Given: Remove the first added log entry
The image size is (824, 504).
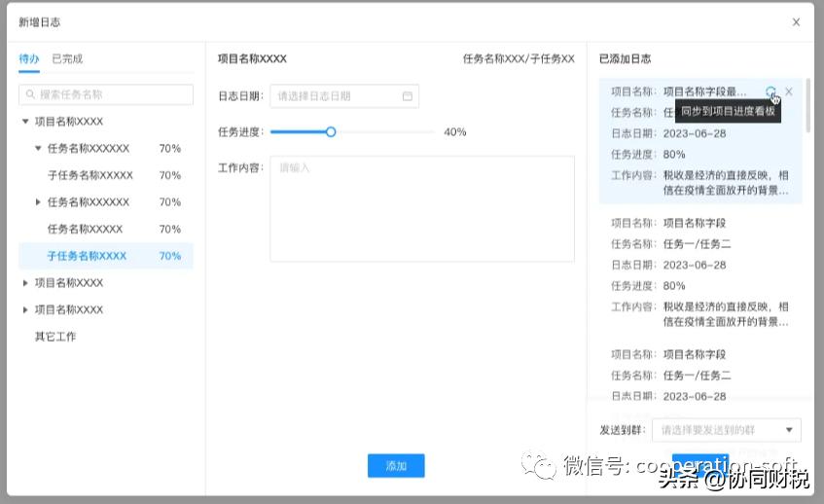Looking at the screenshot, I should (x=789, y=91).
